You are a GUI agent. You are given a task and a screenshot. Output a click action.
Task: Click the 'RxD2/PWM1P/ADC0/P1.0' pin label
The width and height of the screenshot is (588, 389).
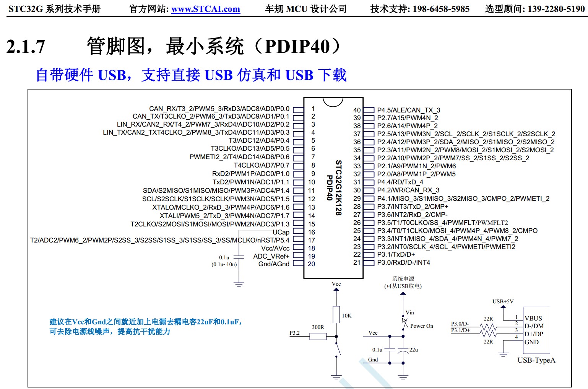pyautogui.click(x=251, y=174)
